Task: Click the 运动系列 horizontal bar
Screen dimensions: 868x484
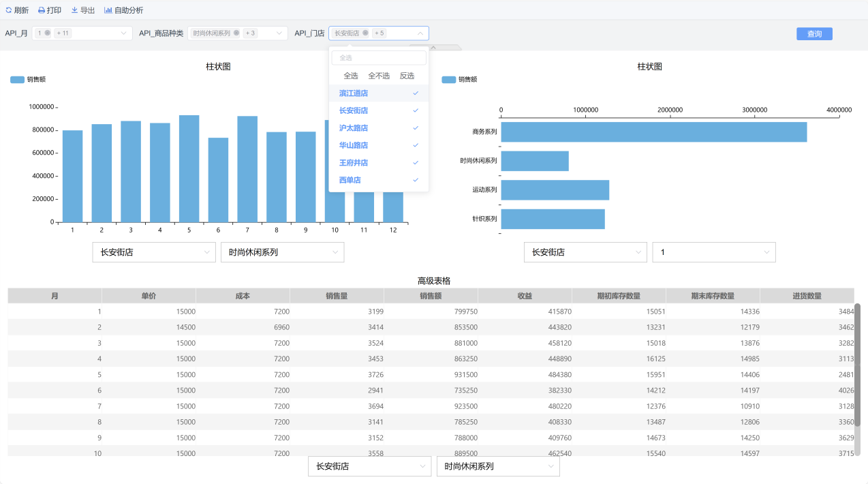Action: tap(555, 190)
